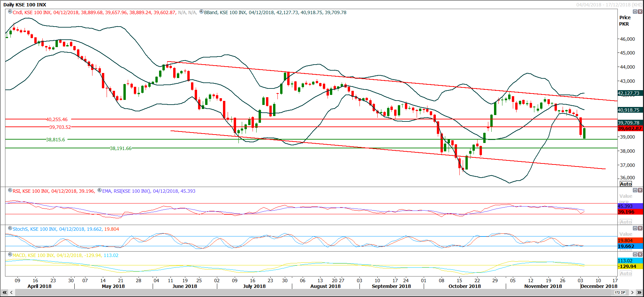This screenshot has width=644, height=297.
Task: Click the Daily KSE 100 INX chart title
Action: [x=25, y=5]
